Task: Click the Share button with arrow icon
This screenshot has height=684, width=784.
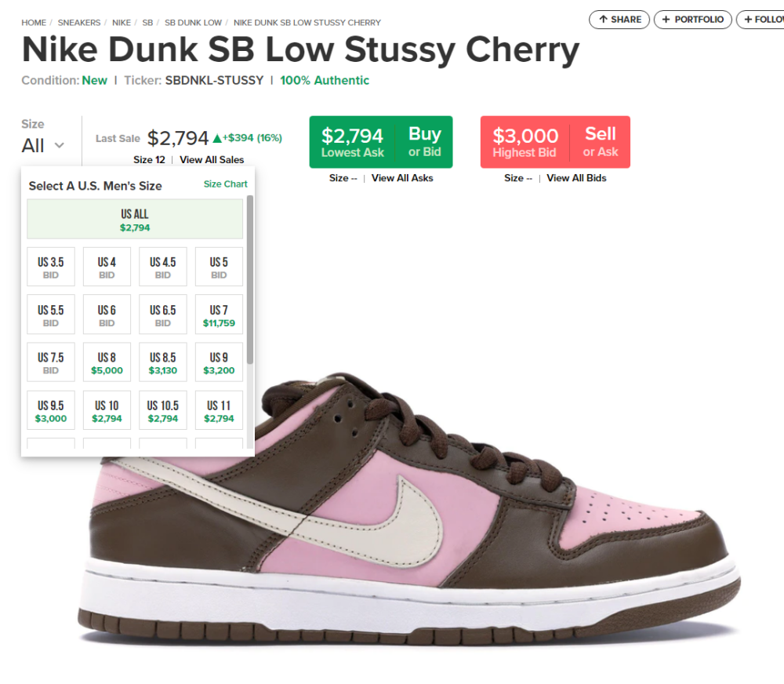Action: click(619, 19)
